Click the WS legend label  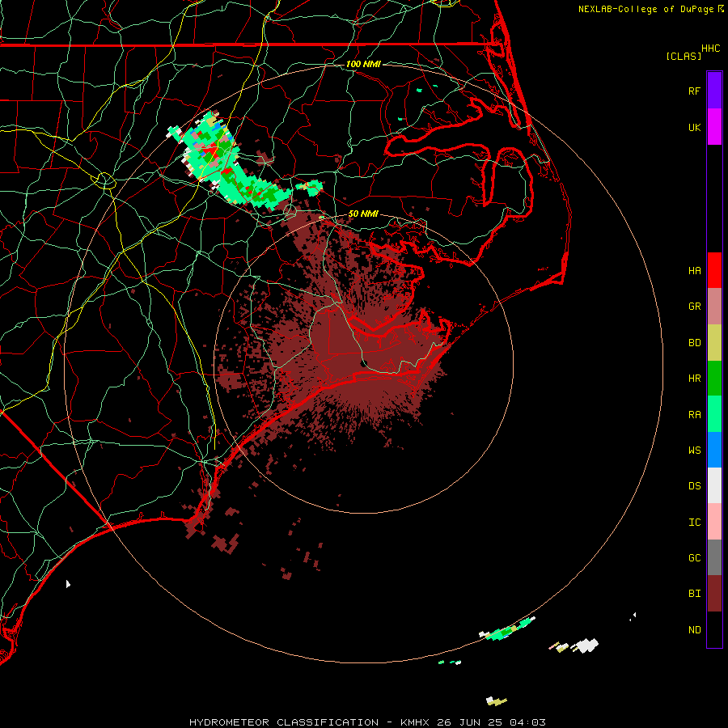pyautogui.click(x=694, y=450)
